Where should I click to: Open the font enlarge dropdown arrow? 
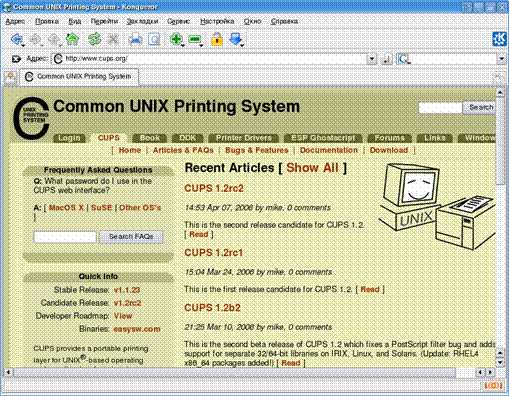(x=183, y=45)
